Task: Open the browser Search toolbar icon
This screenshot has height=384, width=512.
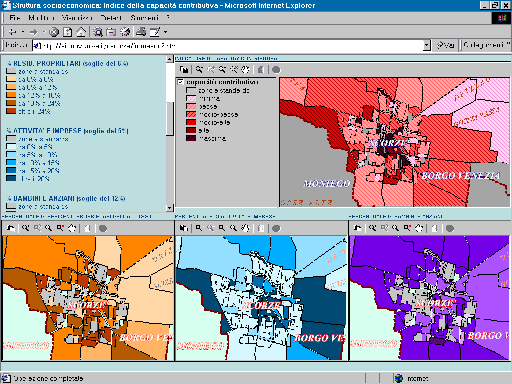Action: 98,32
